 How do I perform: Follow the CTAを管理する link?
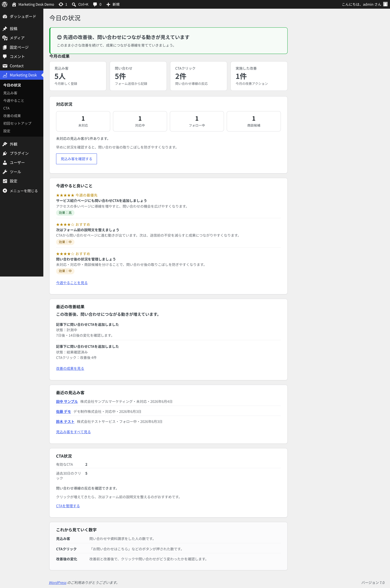coord(68,506)
